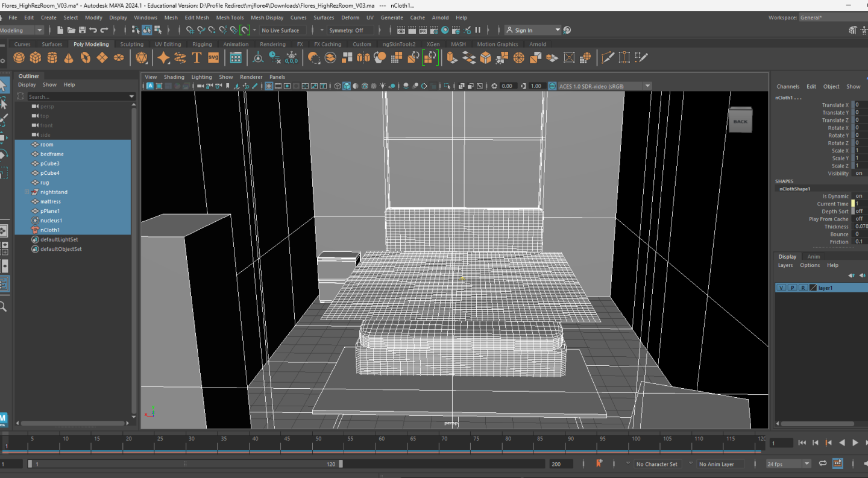The width and height of the screenshot is (868, 478).
Task: Click the Play backwards button
Action: click(x=842, y=443)
